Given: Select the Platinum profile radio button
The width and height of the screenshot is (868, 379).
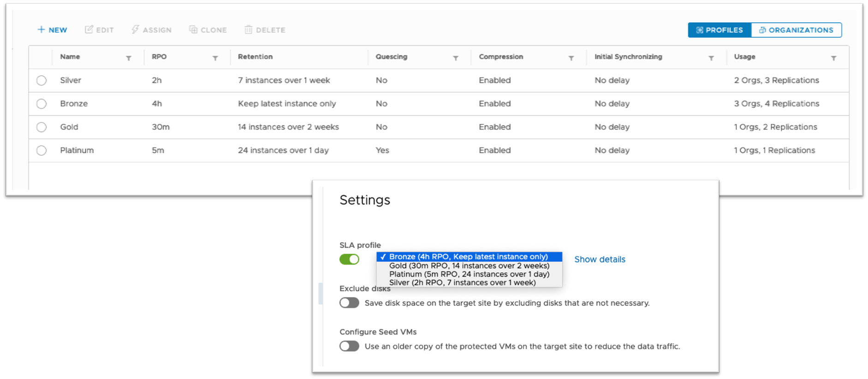Looking at the screenshot, I should click(42, 151).
